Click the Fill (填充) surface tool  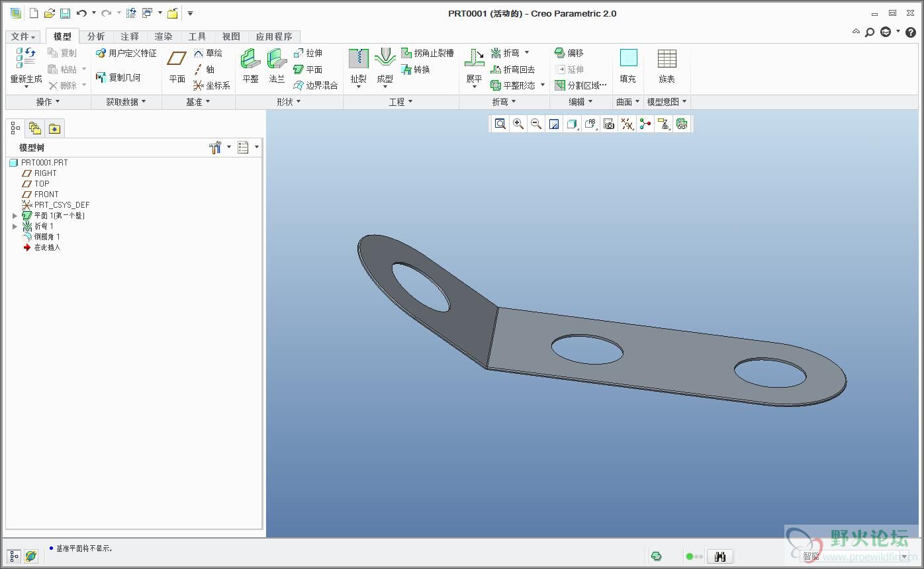pos(628,67)
